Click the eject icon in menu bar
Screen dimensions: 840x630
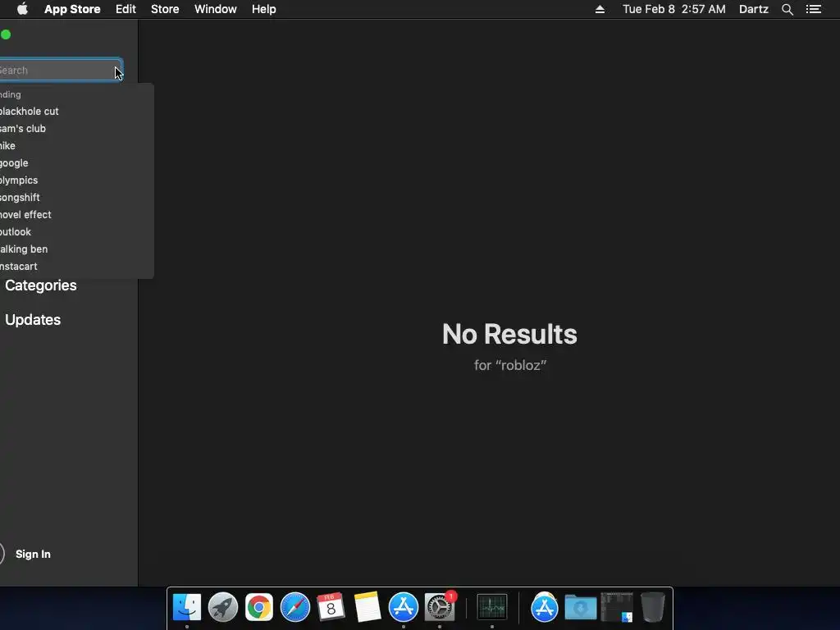pyautogui.click(x=600, y=9)
